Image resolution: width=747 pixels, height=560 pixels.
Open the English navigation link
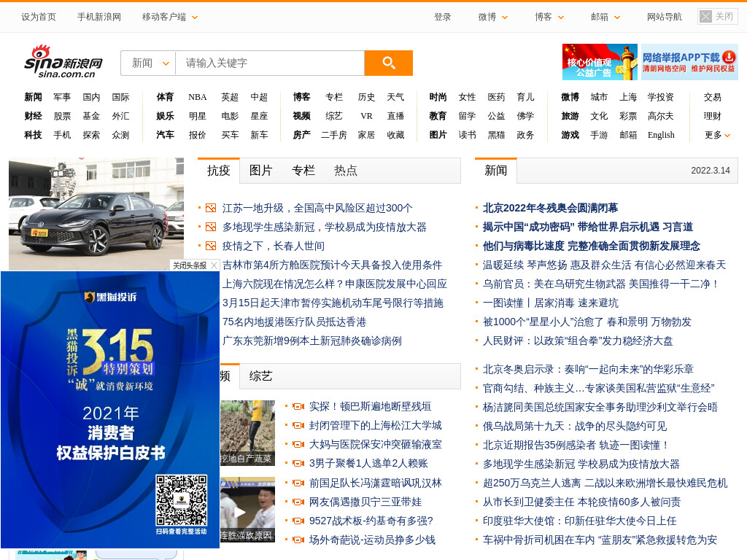coord(661,135)
